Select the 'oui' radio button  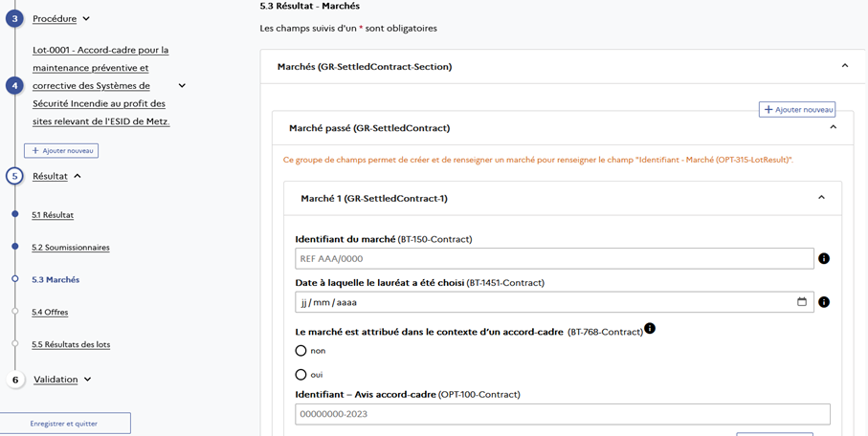tap(300, 375)
